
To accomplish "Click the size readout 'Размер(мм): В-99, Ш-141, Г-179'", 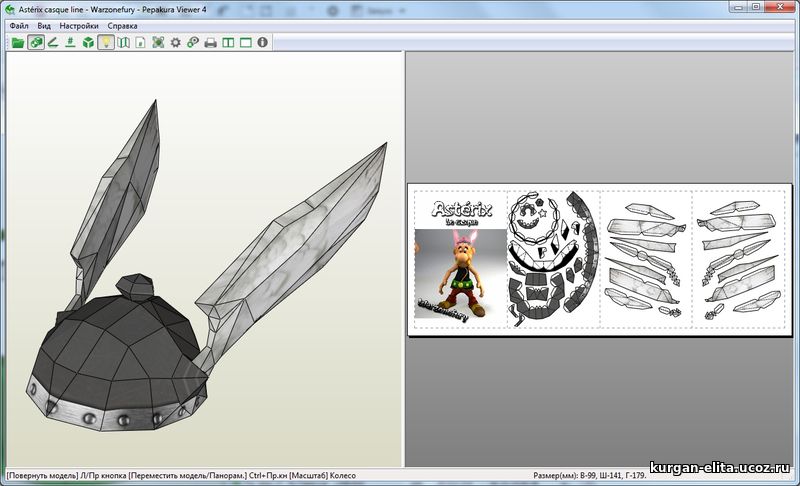I will point(590,475).
